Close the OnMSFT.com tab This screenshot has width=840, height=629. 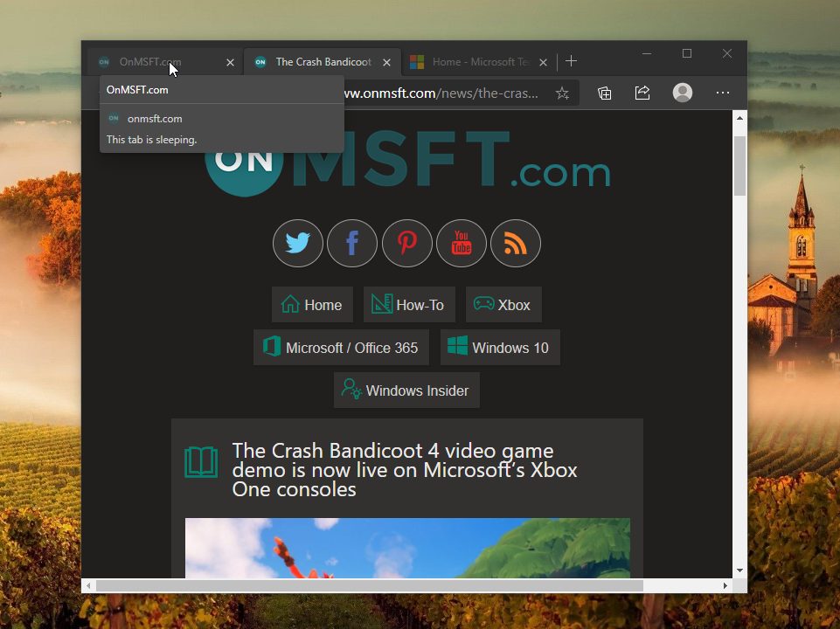(231, 63)
